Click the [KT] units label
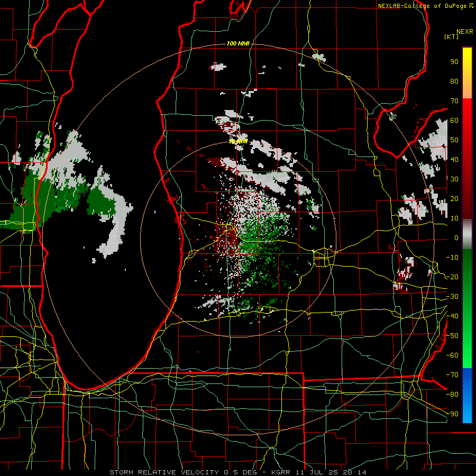 point(452,36)
